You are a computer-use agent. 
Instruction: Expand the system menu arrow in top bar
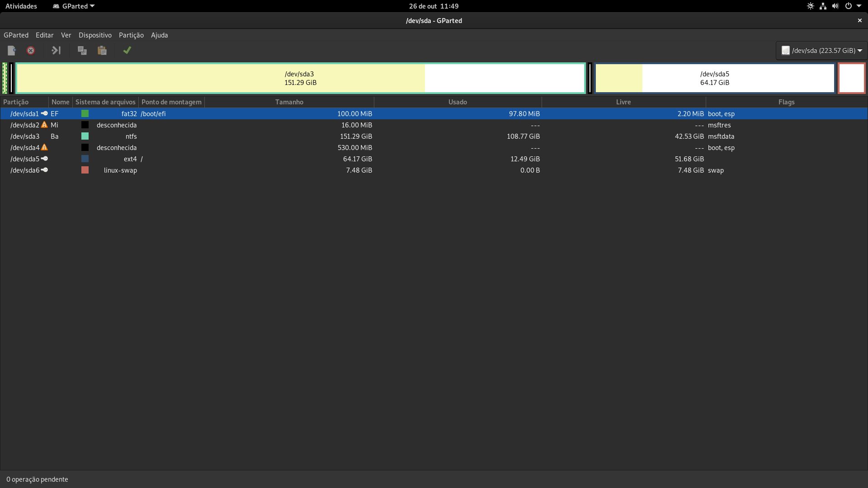click(x=859, y=6)
